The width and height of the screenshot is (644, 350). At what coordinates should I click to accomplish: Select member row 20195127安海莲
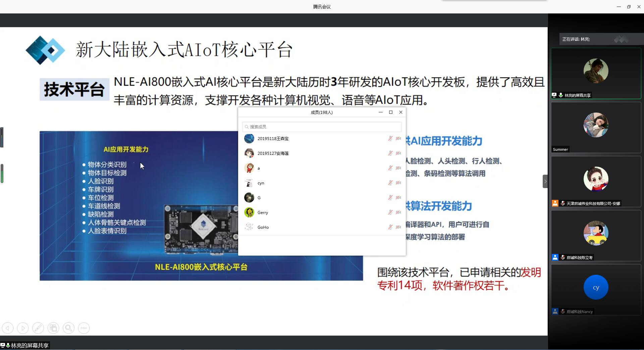coord(322,153)
